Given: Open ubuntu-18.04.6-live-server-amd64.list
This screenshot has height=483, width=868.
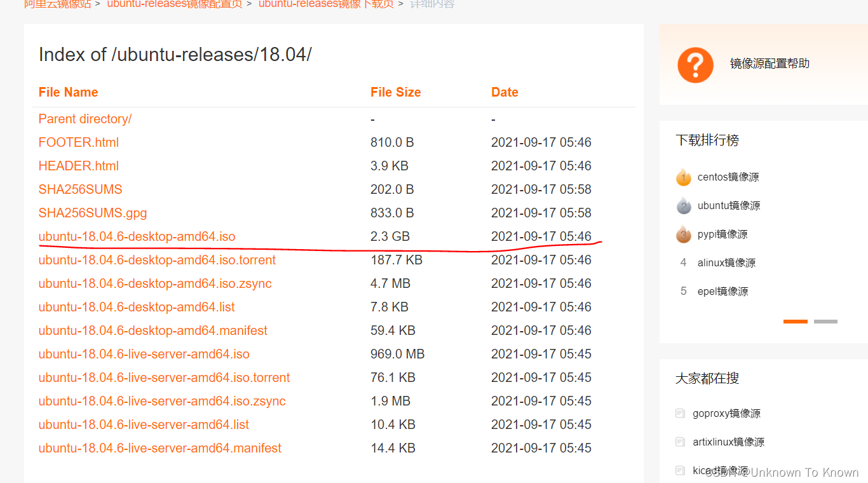Looking at the screenshot, I should 144,425.
